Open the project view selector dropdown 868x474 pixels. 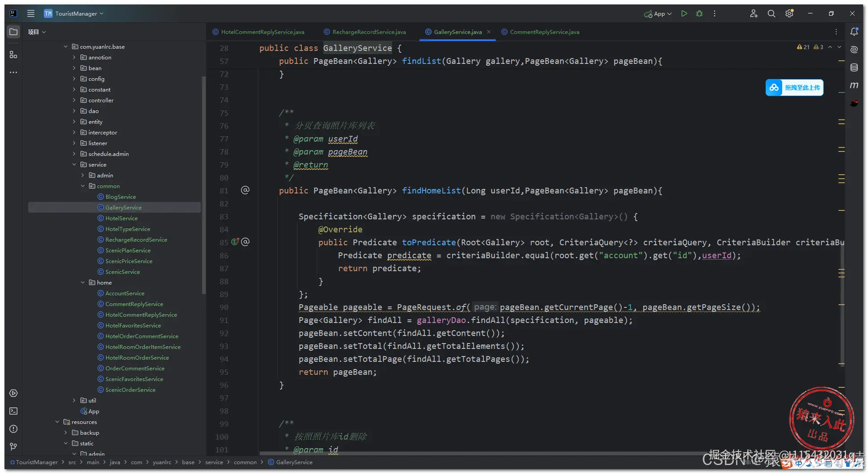pyautogui.click(x=37, y=32)
